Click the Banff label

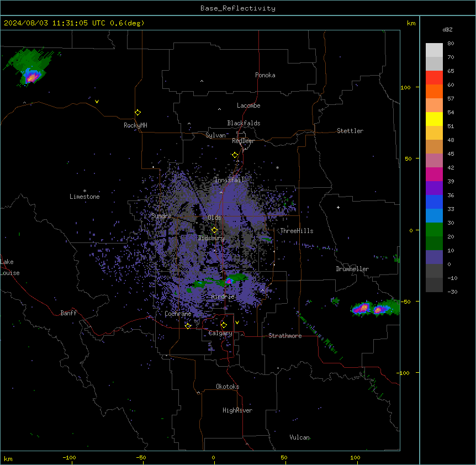68,313
